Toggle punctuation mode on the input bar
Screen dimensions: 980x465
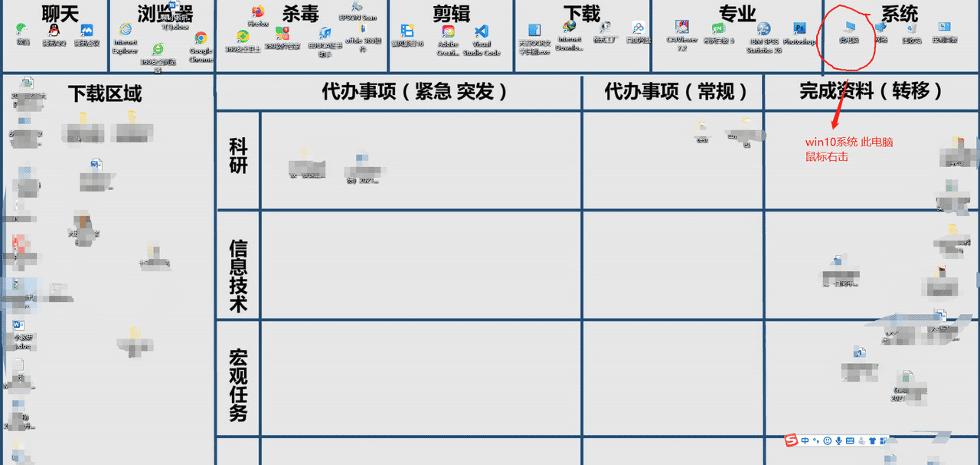[x=816, y=440]
